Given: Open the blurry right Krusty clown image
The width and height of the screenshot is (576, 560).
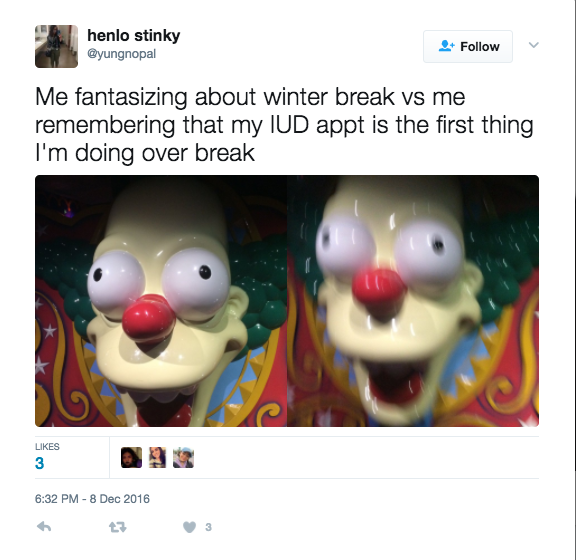Looking at the screenshot, I should [x=413, y=301].
